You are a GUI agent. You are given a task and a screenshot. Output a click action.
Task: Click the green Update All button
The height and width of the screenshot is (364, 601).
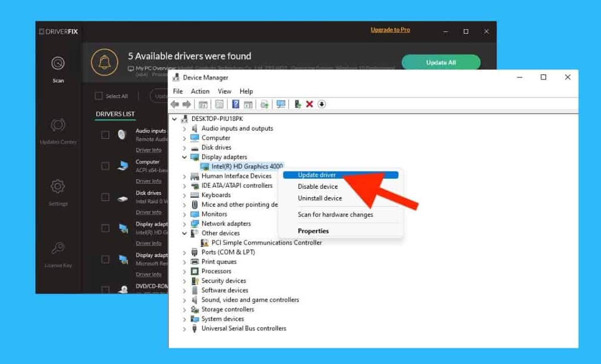click(441, 63)
